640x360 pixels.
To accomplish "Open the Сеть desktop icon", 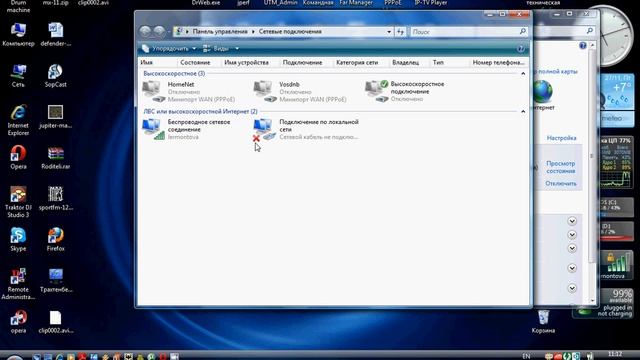I will coord(18,76).
